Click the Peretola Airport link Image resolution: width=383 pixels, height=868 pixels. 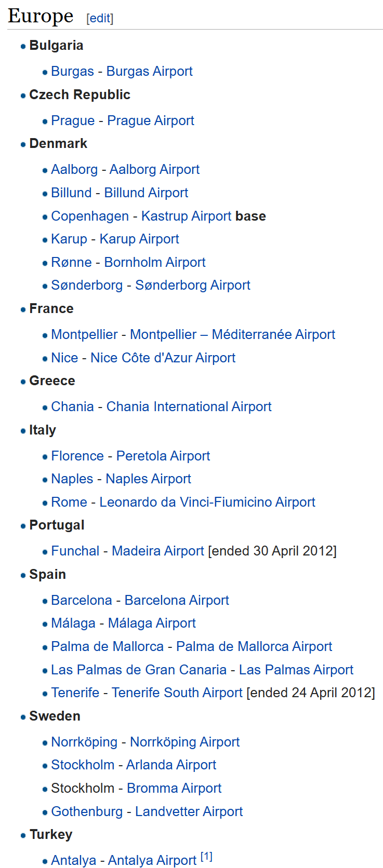(163, 456)
